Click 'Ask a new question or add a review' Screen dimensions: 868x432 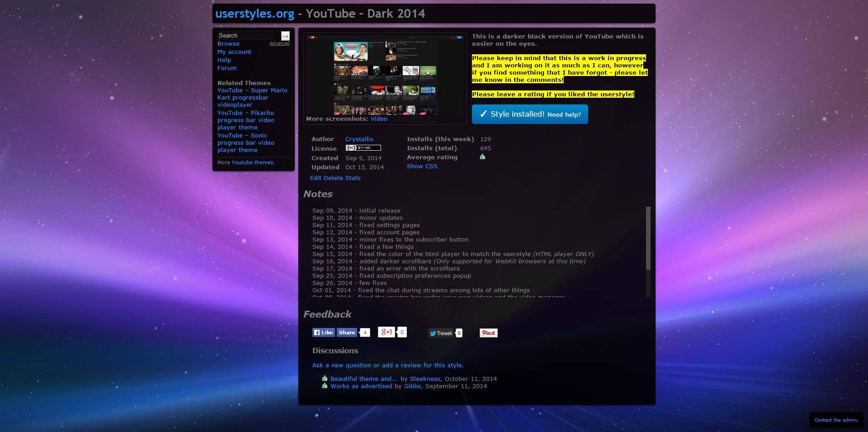(388, 366)
